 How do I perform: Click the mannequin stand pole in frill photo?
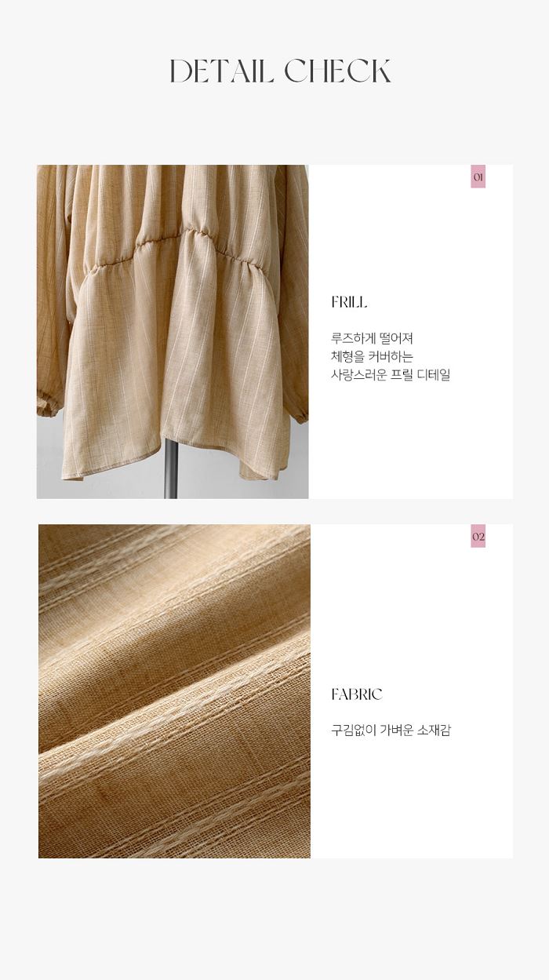170,468
